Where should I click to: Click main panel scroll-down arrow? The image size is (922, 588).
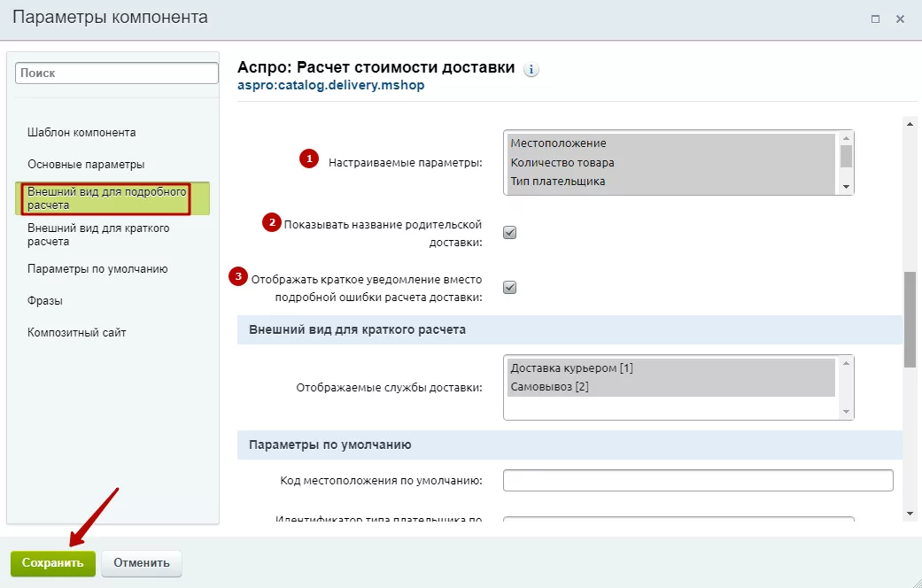[x=910, y=514]
